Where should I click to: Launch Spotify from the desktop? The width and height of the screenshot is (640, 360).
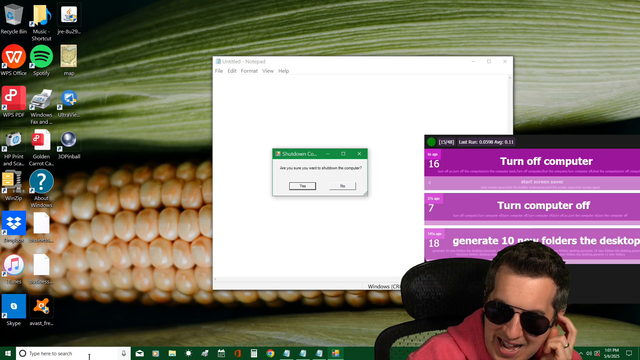coord(41,60)
